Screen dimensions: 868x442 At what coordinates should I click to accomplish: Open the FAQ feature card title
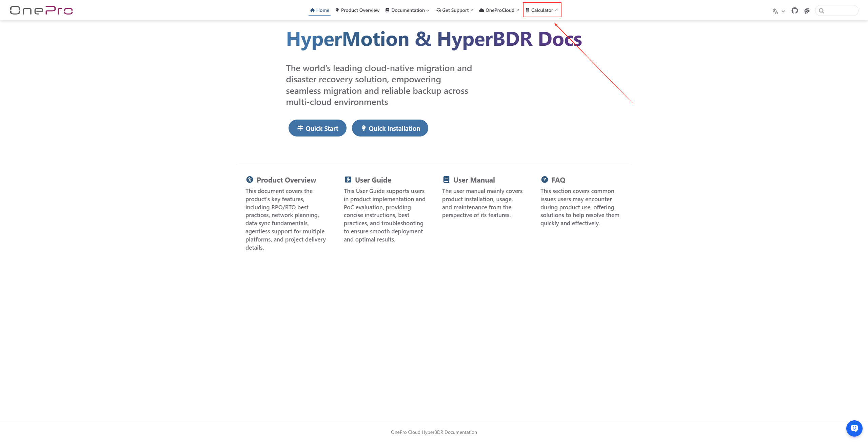tap(558, 180)
